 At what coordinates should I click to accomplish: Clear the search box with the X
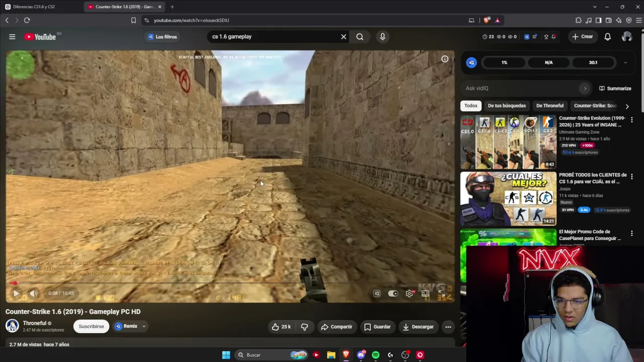[344, 37]
